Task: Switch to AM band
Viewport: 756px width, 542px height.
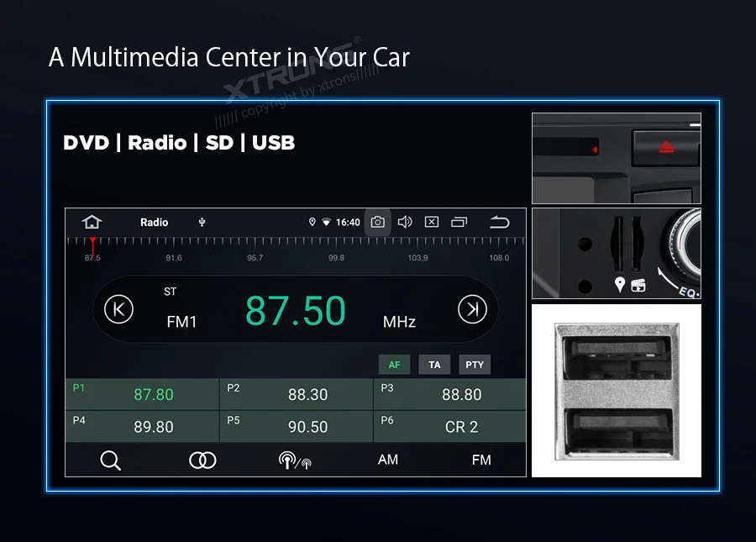Action: (387, 460)
